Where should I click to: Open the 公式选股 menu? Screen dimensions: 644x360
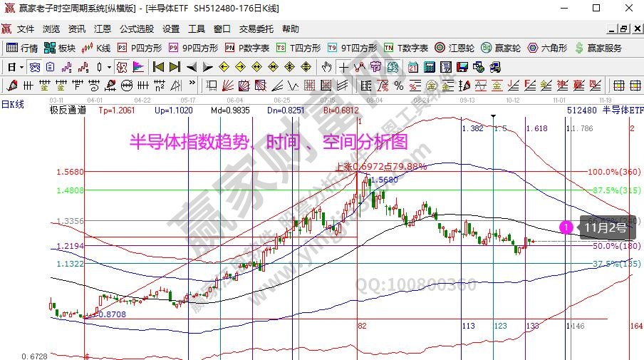137,29
